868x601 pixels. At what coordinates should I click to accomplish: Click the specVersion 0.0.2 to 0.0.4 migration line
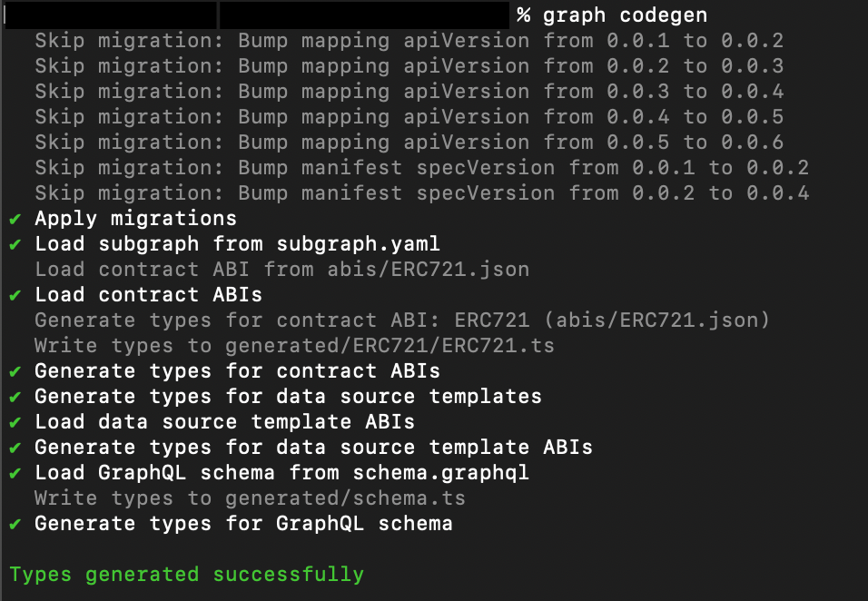pyautogui.click(x=421, y=193)
